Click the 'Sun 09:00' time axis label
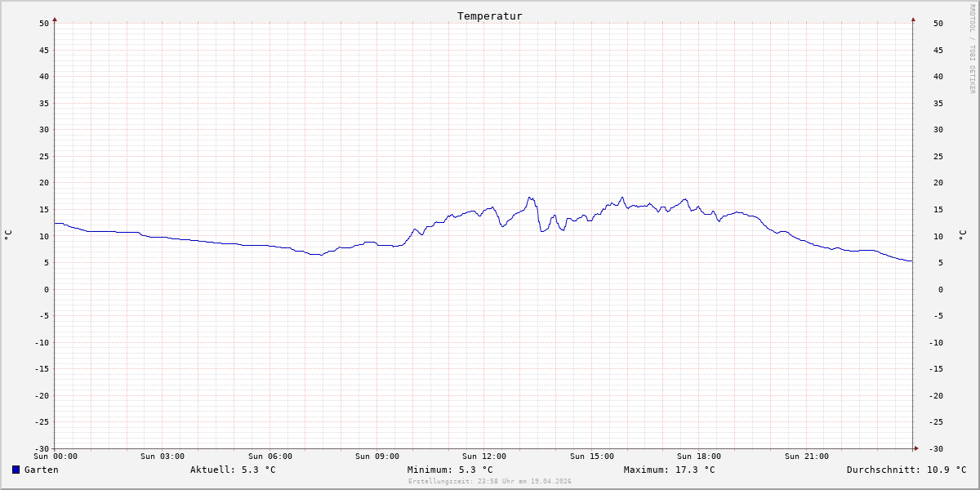This screenshot has width=980, height=490. [x=377, y=457]
